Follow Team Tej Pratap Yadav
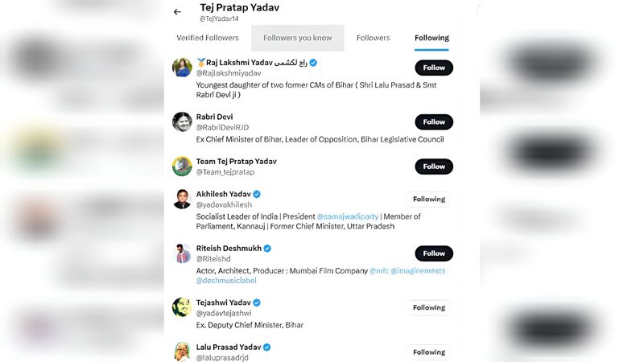The height and width of the screenshot is (362, 644). pyautogui.click(x=434, y=167)
